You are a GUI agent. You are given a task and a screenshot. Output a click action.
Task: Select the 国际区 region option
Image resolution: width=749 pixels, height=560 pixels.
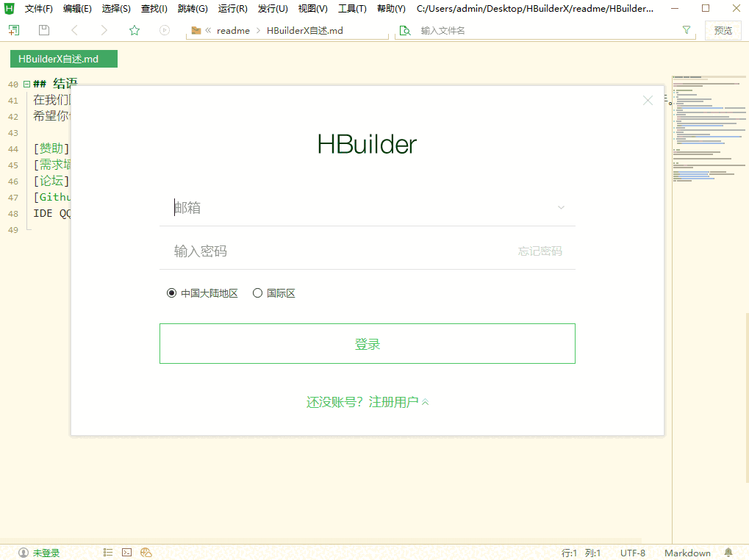[257, 292]
